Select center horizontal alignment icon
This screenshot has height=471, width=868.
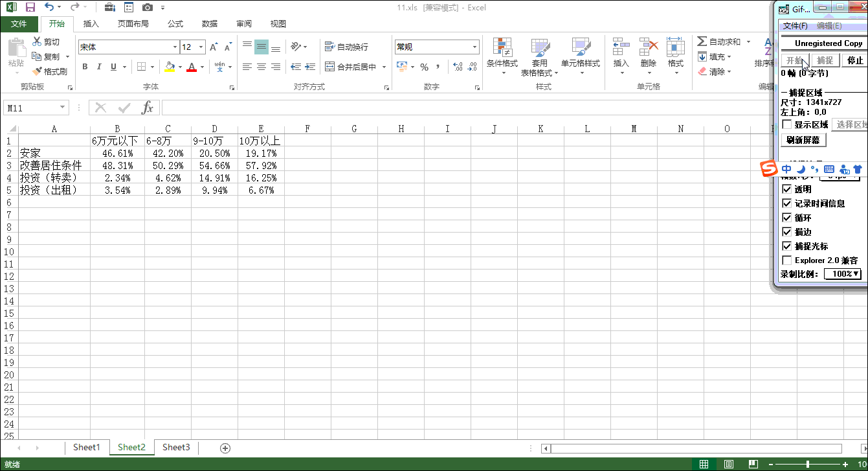pos(262,67)
